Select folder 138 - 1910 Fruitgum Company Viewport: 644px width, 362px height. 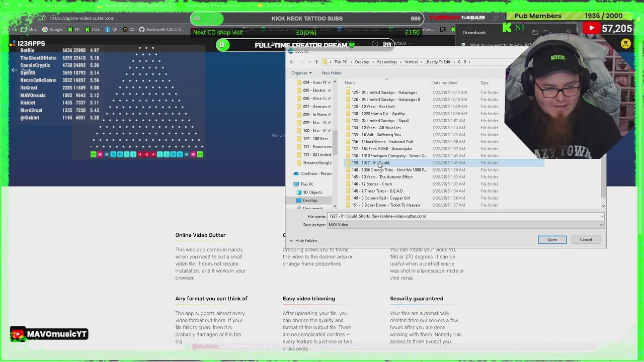coord(388,156)
